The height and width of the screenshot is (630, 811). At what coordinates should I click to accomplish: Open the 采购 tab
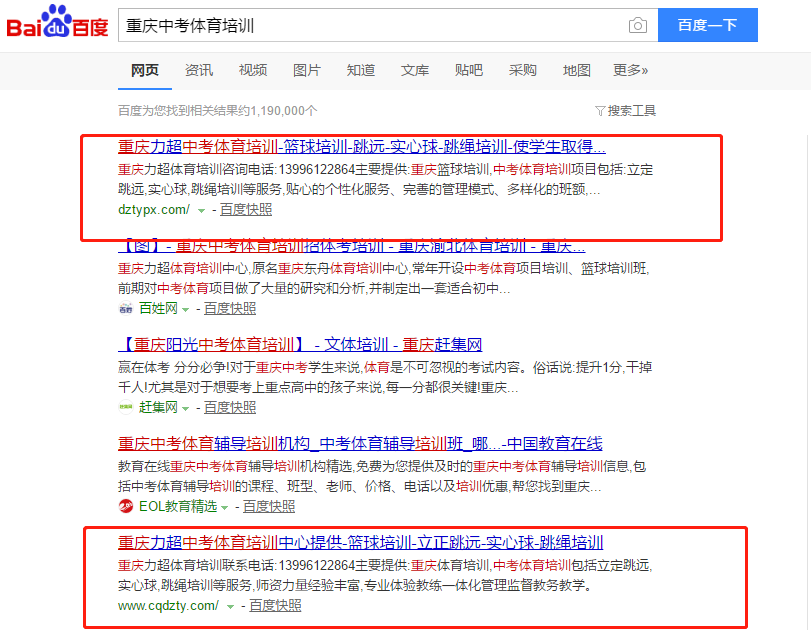(522, 70)
